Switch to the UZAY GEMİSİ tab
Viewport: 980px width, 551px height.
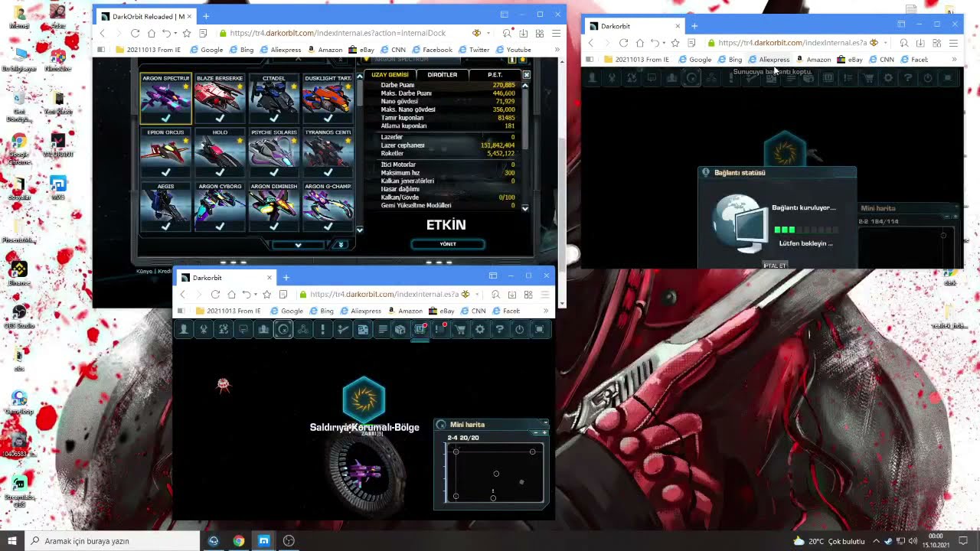pos(390,75)
